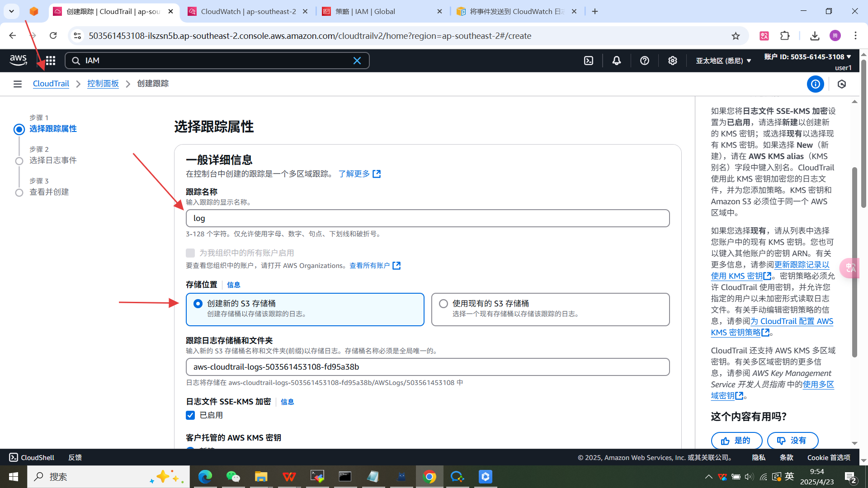Toggle the info panel circle icon
The height and width of the screenshot is (488, 868).
point(815,84)
